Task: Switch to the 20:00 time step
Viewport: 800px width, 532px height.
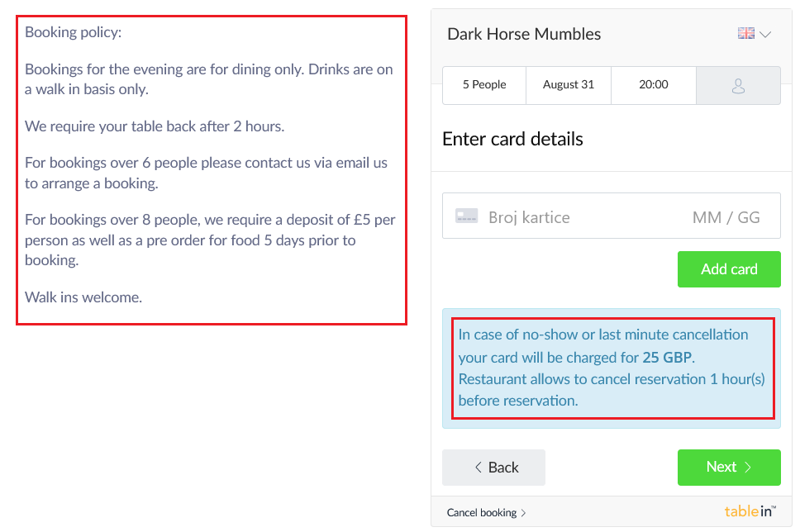Action: 654,85
